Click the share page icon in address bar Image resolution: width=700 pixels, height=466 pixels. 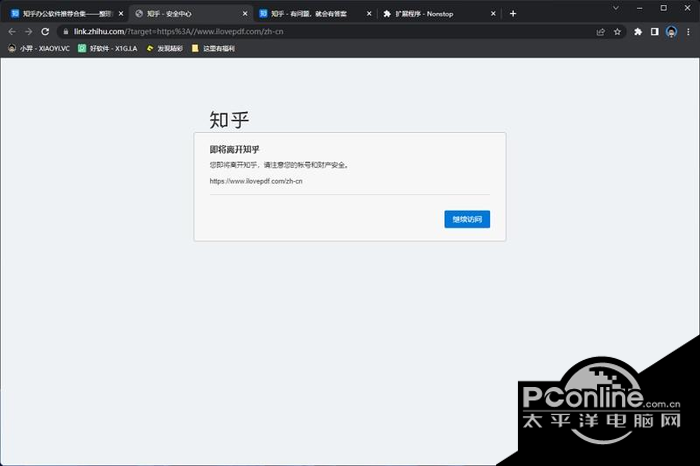(600, 32)
